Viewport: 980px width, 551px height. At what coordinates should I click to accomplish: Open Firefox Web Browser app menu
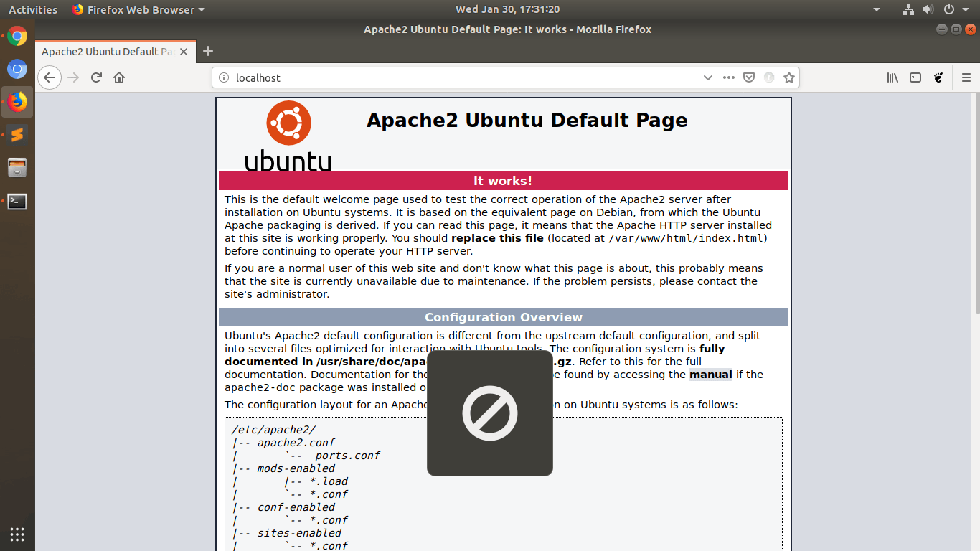click(138, 9)
